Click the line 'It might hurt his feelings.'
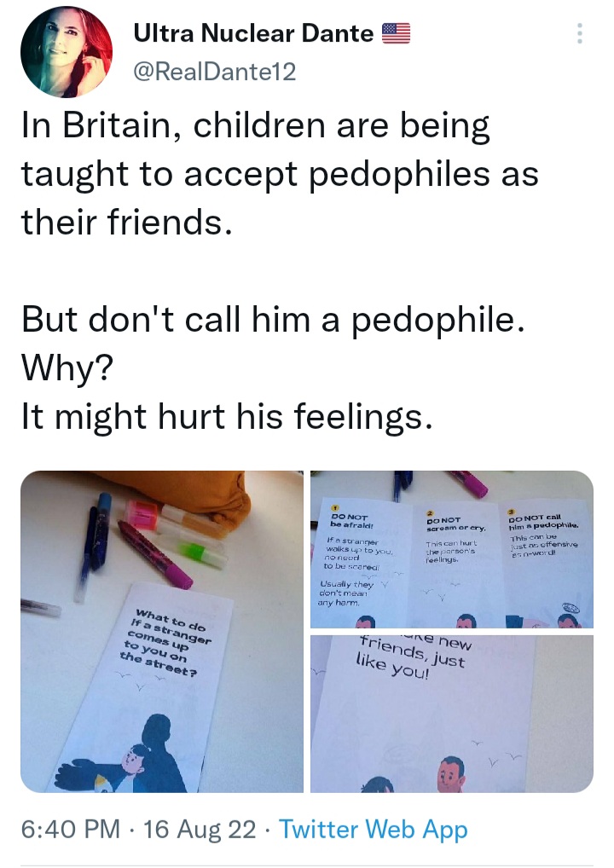Image resolution: width=614 pixels, height=868 pixels. point(227,416)
